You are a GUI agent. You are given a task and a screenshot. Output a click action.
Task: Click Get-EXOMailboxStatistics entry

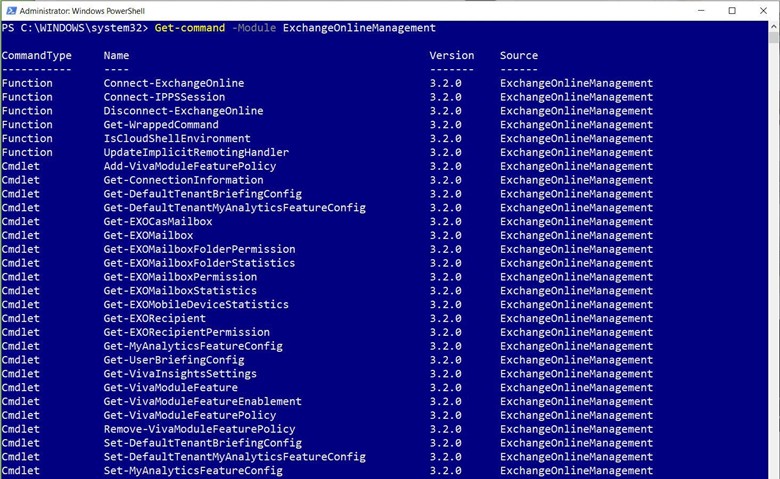pyautogui.click(x=180, y=291)
